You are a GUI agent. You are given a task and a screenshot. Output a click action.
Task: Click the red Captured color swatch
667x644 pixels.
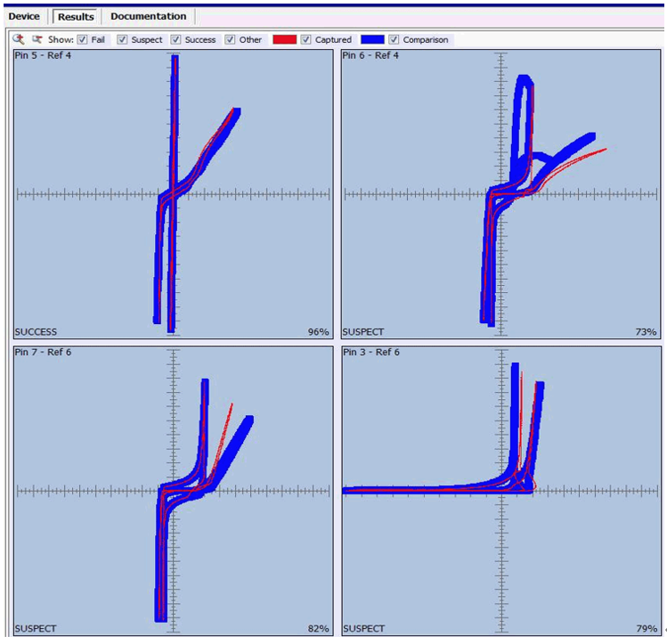(x=284, y=40)
